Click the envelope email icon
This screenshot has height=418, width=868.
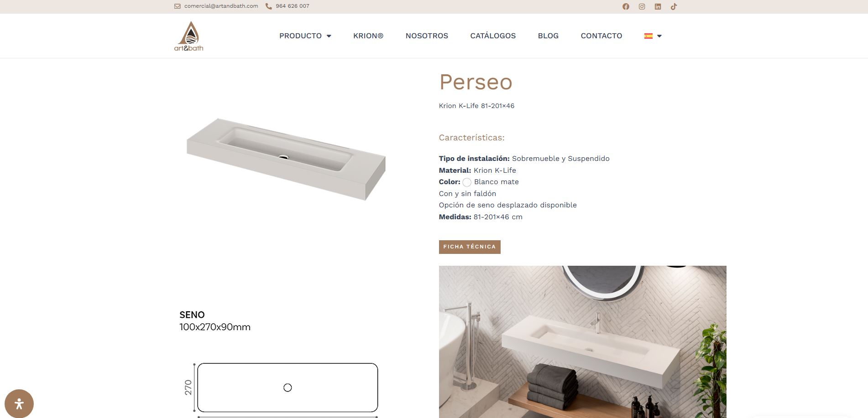pos(178,6)
